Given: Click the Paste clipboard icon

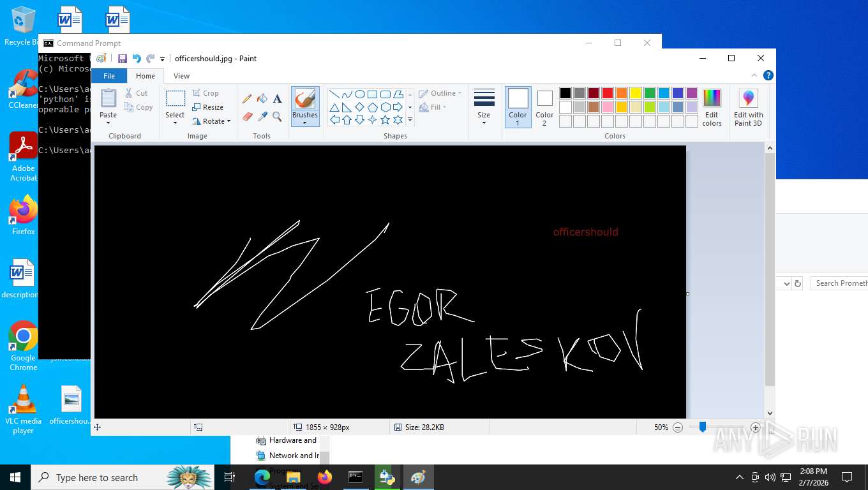Looking at the screenshot, I should coord(108,99).
